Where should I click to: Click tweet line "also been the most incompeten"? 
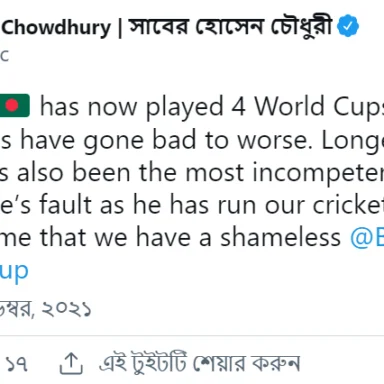pos(192,173)
